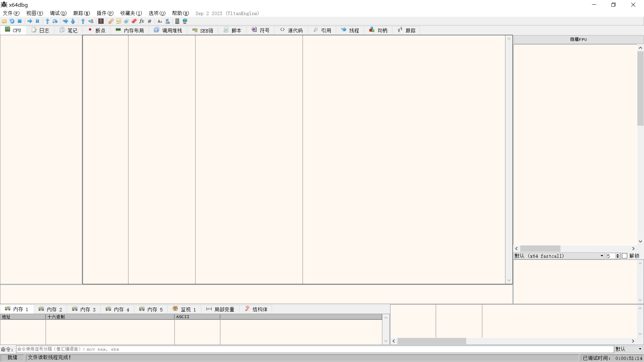
Task: Open the 默认 dropdown beside command input
Action: pos(629,349)
